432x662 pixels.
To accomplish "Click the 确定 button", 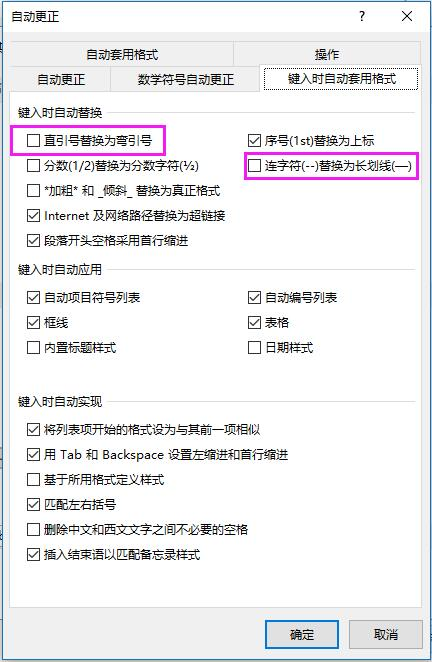I will point(302,634).
